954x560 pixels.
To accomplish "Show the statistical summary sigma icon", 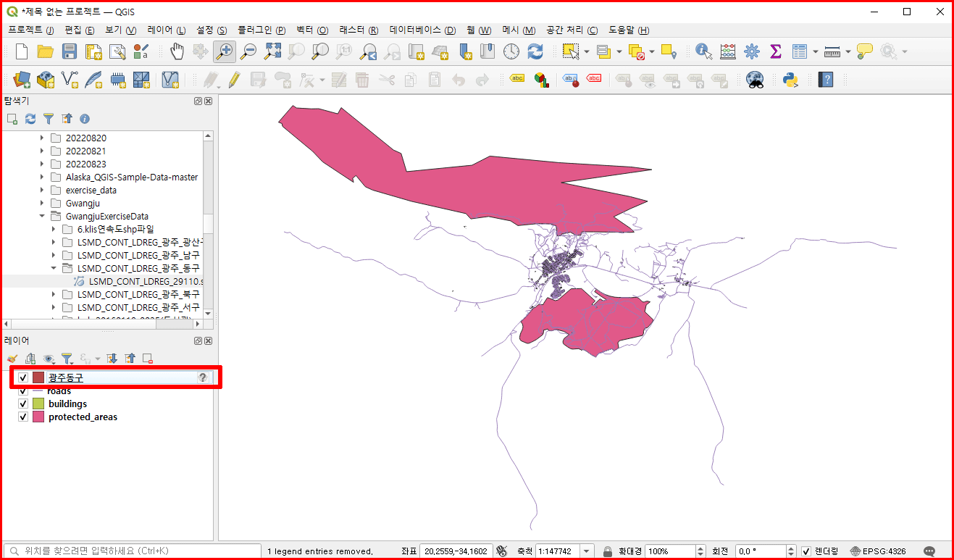I will 775,51.
